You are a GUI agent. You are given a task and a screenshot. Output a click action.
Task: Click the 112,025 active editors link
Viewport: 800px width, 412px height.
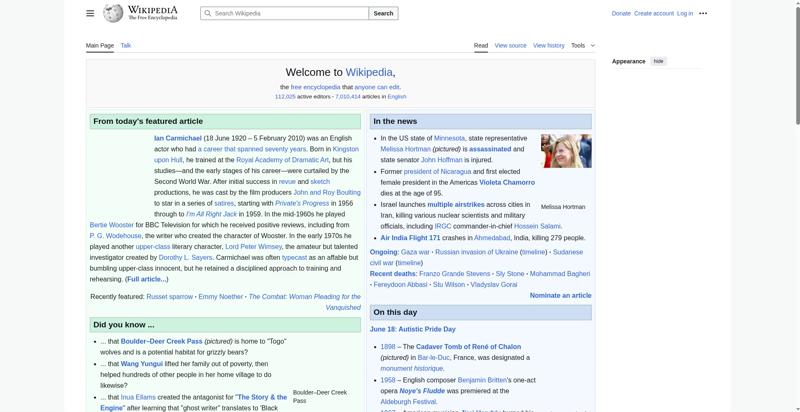click(x=285, y=96)
